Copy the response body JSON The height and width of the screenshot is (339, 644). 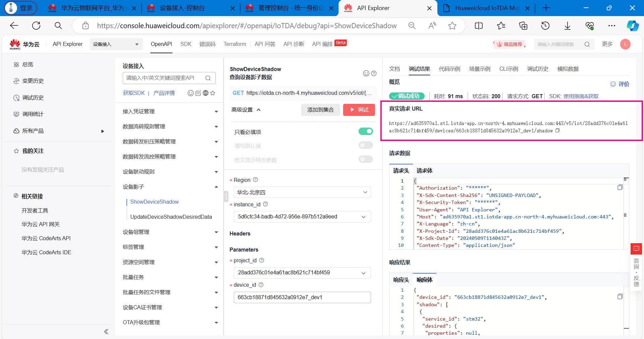(x=620, y=297)
